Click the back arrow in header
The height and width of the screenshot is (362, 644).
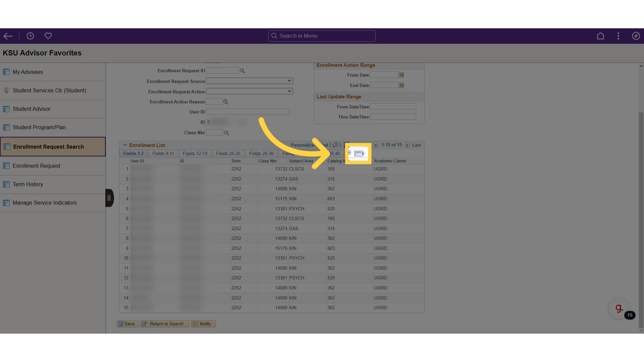tap(8, 36)
